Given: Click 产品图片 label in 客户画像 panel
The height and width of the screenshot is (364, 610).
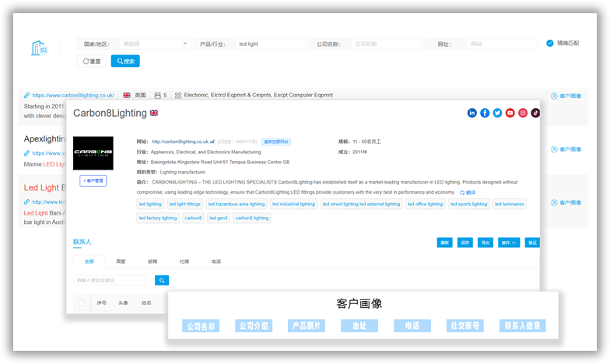Looking at the screenshot, I should [307, 326].
